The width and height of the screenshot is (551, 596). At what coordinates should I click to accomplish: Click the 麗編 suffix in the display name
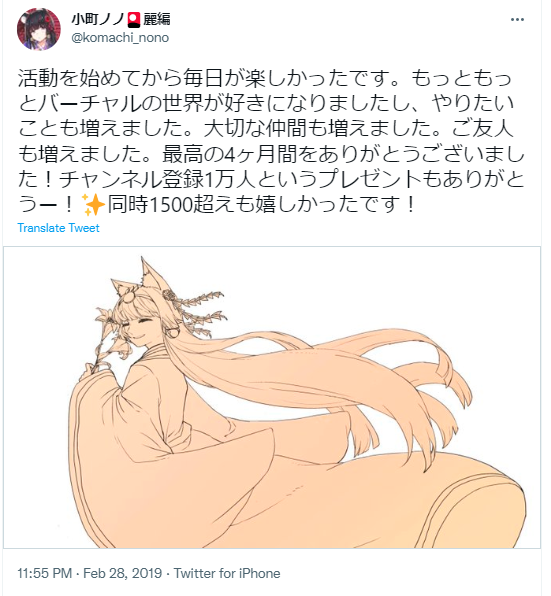click(x=157, y=20)
